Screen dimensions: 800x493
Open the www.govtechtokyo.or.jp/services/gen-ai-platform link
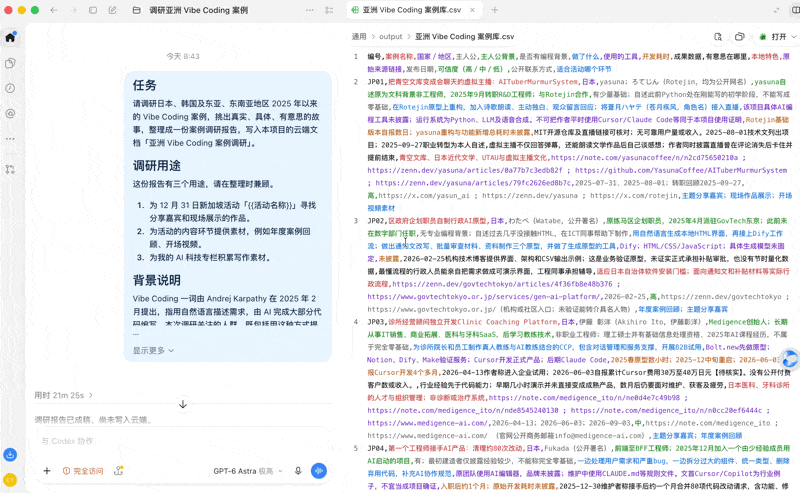[484, 297]
